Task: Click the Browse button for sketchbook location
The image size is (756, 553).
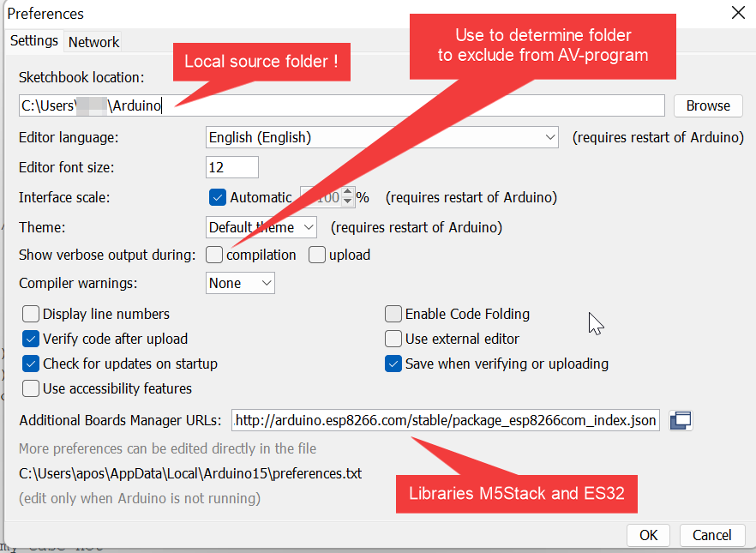Action: click(708, 105)
